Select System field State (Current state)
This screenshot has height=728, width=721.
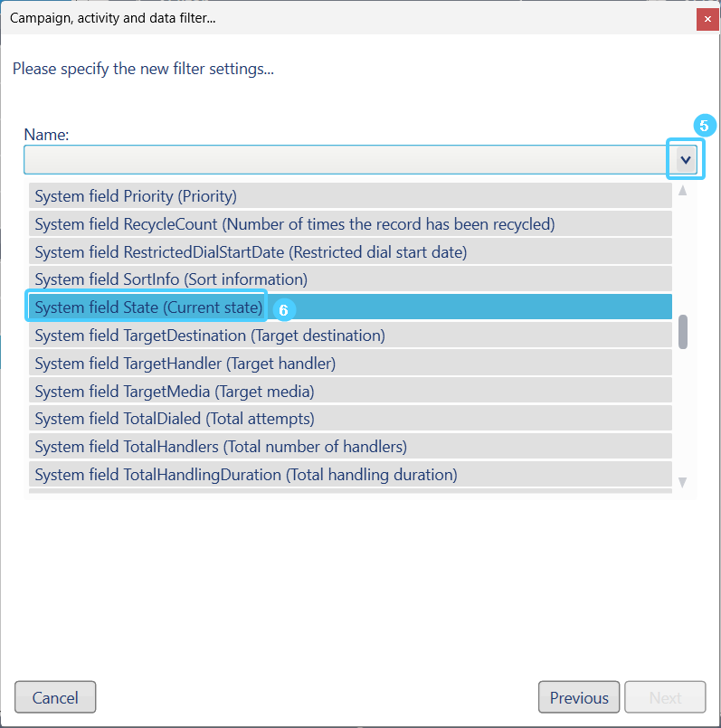pyautogui.click(x=148, y=307)
